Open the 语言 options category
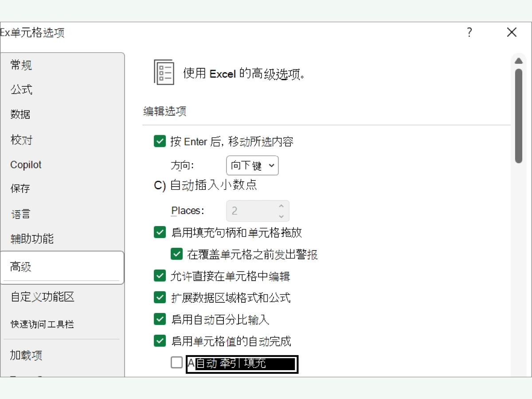Screen dimensions: 532x399 62,215
